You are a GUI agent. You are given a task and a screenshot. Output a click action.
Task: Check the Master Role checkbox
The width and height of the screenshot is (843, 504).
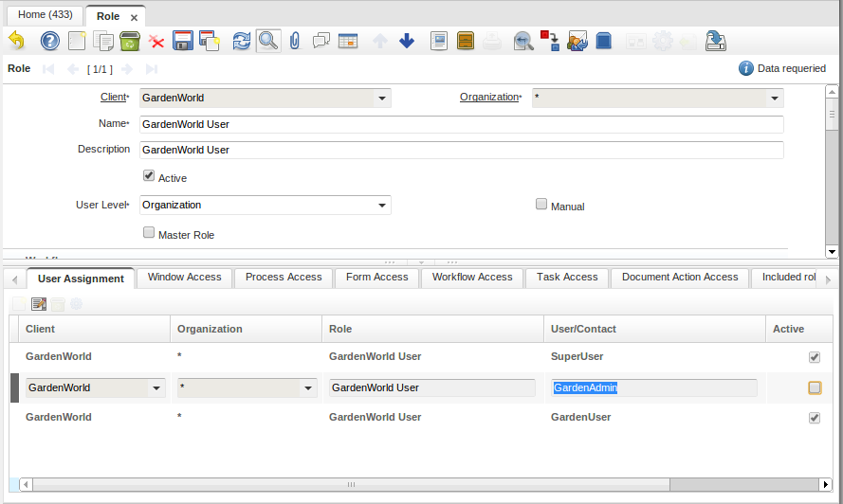coord(149,233)
